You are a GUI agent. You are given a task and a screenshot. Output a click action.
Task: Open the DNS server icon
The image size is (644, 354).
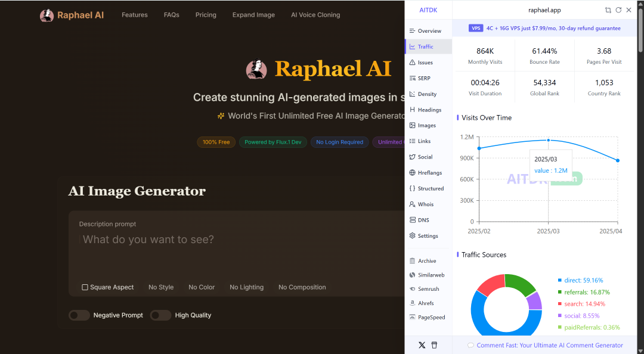(x=413, y=220)
